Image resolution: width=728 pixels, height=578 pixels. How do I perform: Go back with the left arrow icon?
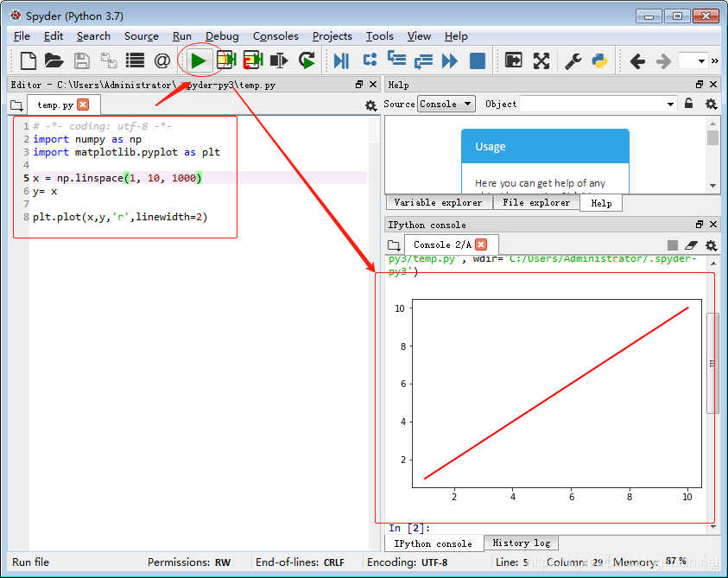coord(637,60)
